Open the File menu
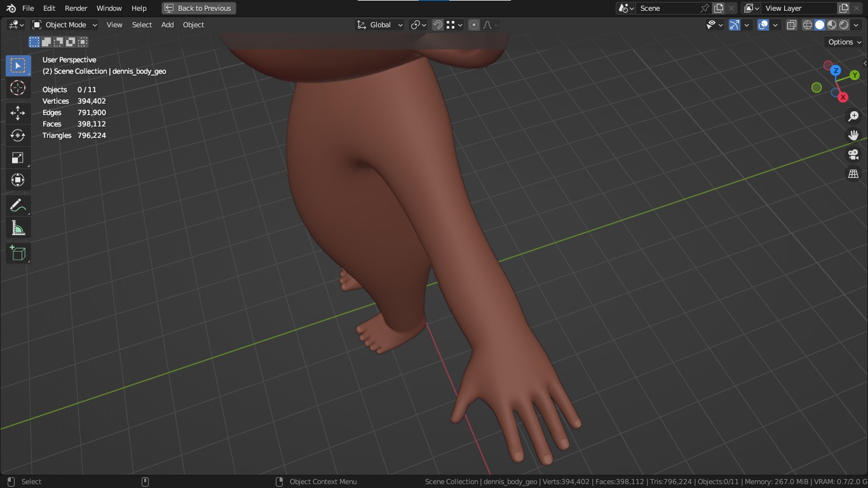The image size is (868, 488). (28, 8)
